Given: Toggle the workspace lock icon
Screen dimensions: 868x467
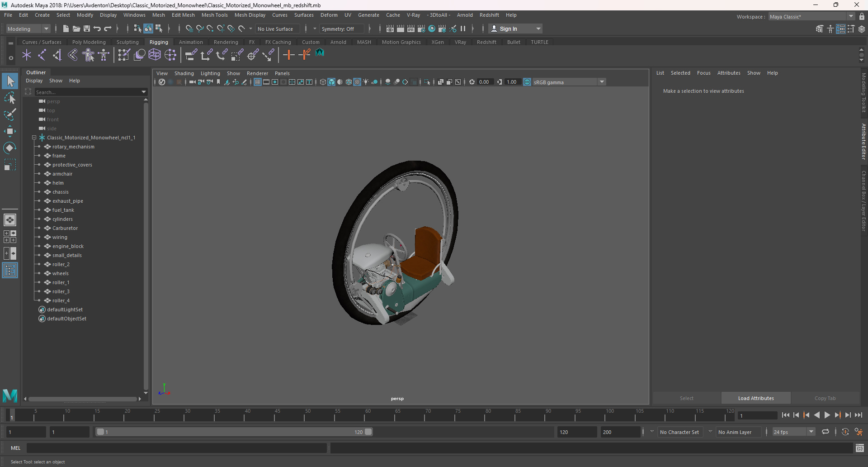Looking at the screenshot, I should coord(862,17).
